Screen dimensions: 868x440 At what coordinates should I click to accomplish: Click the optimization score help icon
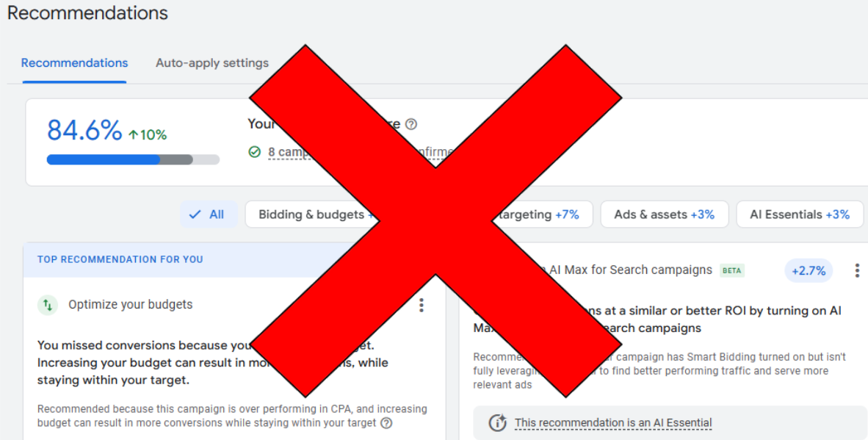(x=411, y=124)
